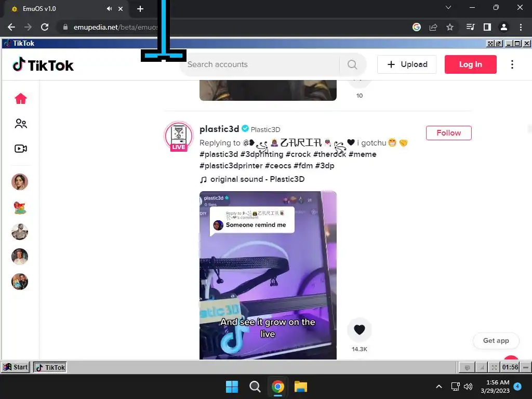
Task: Open the second suggested avatar with heart image
Action: (20, 207)
